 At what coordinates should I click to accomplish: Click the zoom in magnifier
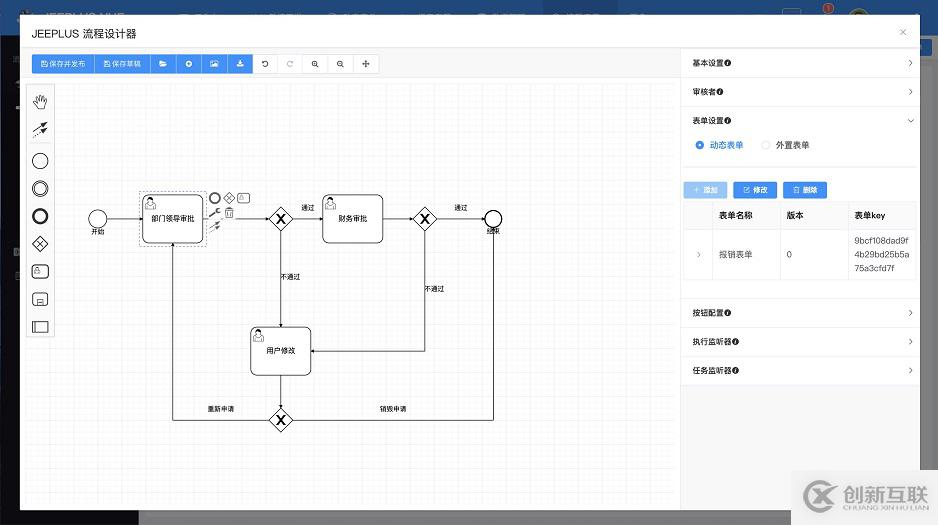coord(315,64)
